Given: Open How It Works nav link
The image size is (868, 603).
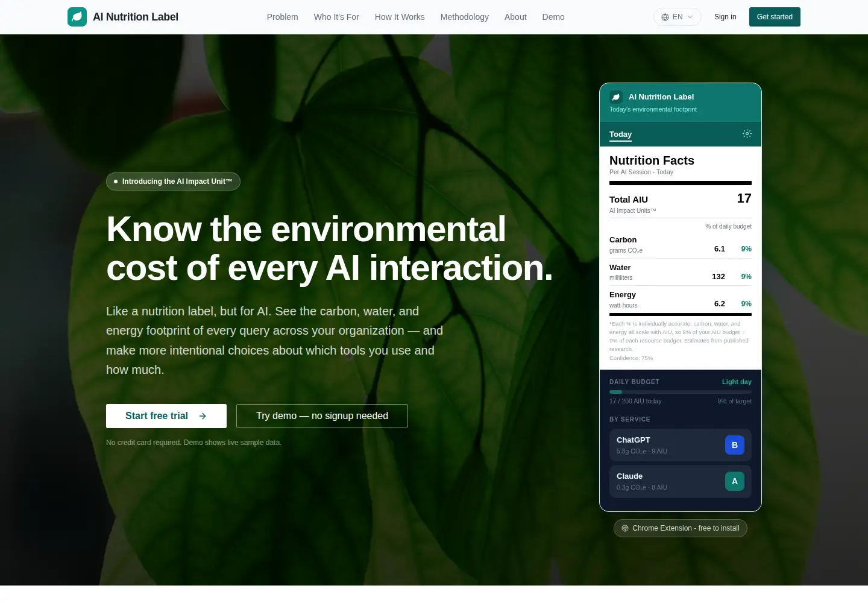Looking at the screenshot, I should tap(400, 17).
